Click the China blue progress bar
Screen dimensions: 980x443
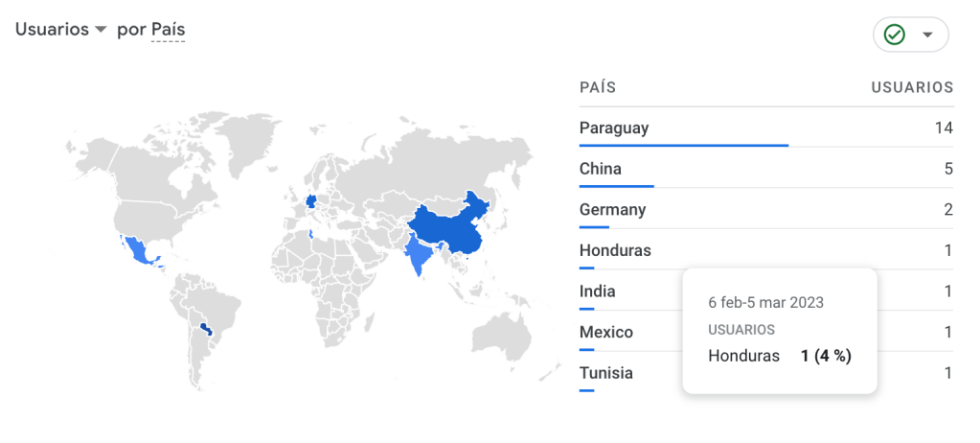tap(616, 186)
